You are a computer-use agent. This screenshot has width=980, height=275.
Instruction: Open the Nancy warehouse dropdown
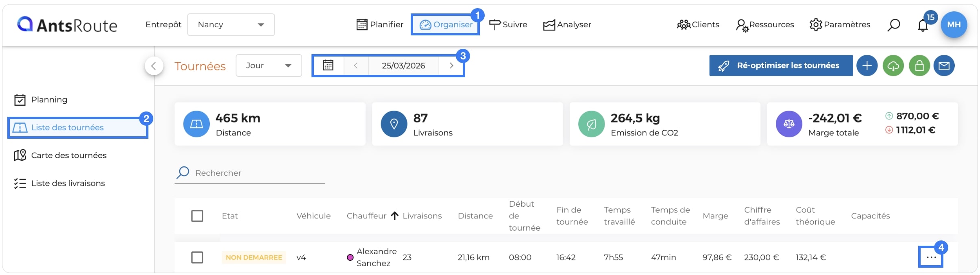(x=231, y=25)
